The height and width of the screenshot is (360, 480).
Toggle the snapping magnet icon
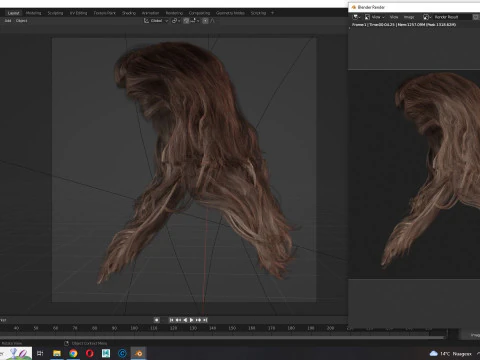click(186, 21)
